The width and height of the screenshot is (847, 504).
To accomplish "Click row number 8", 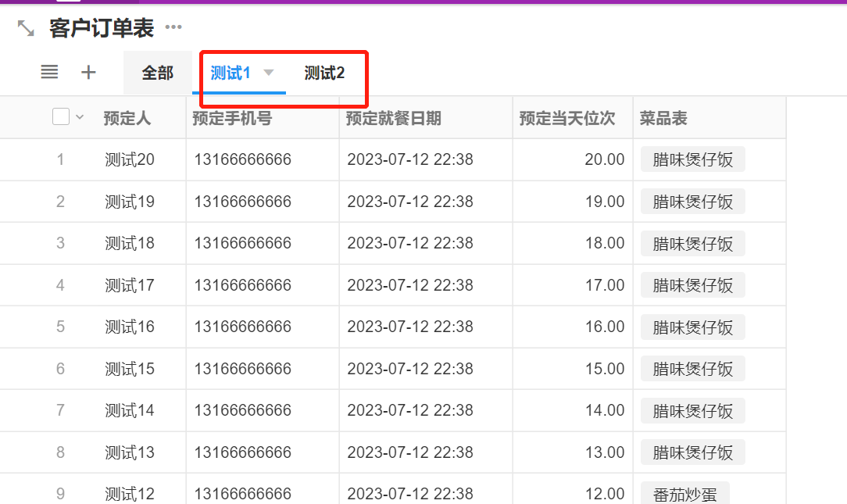I will coord(60,452).
